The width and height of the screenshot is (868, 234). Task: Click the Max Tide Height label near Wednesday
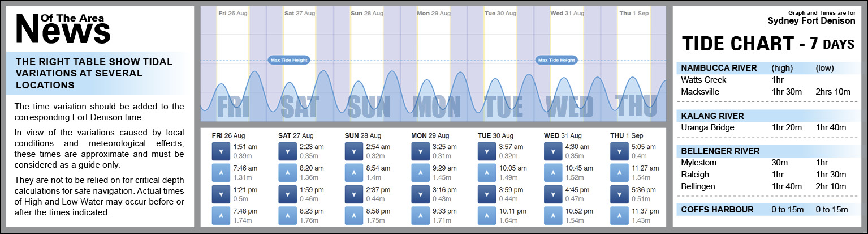[x=556, y=60]
